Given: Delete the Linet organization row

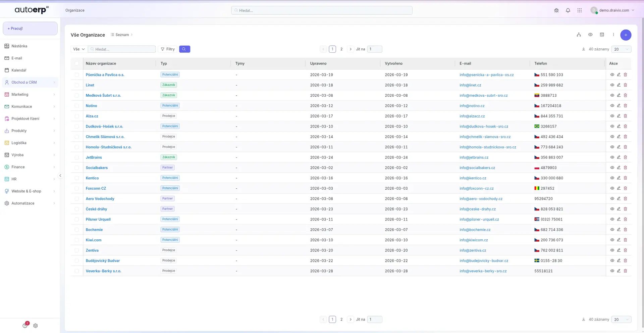Looking at the screenshot, I should pyautogui.click(x=625, y=85).
